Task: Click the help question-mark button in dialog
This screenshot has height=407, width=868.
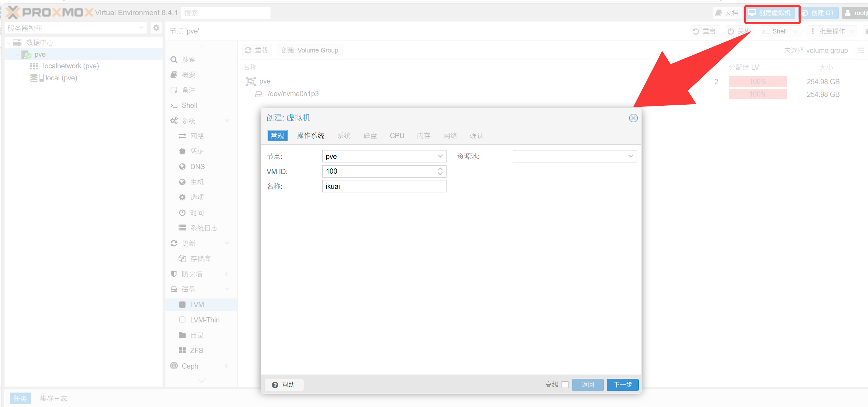Action: coord(284,385)
